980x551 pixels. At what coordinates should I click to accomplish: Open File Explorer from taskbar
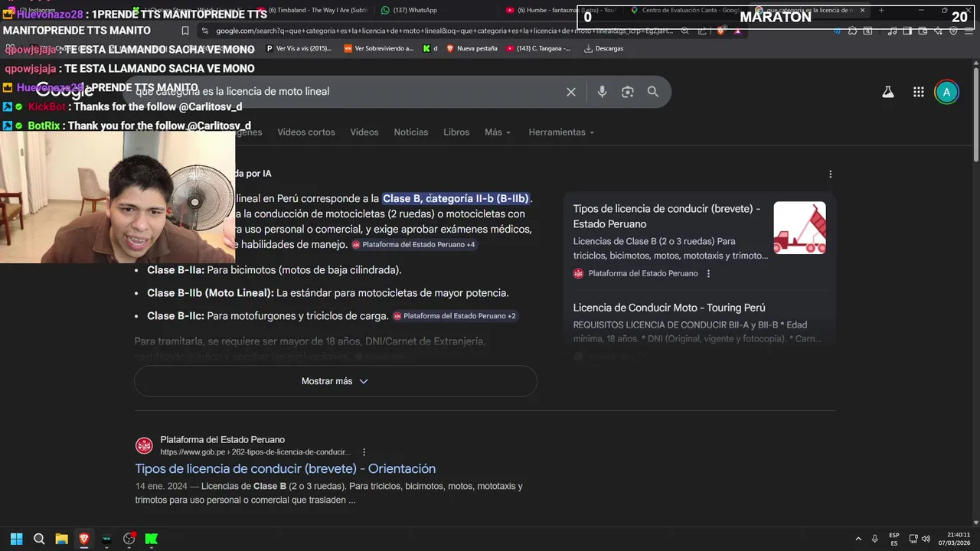pyautogui.click(x=61, y=539)
